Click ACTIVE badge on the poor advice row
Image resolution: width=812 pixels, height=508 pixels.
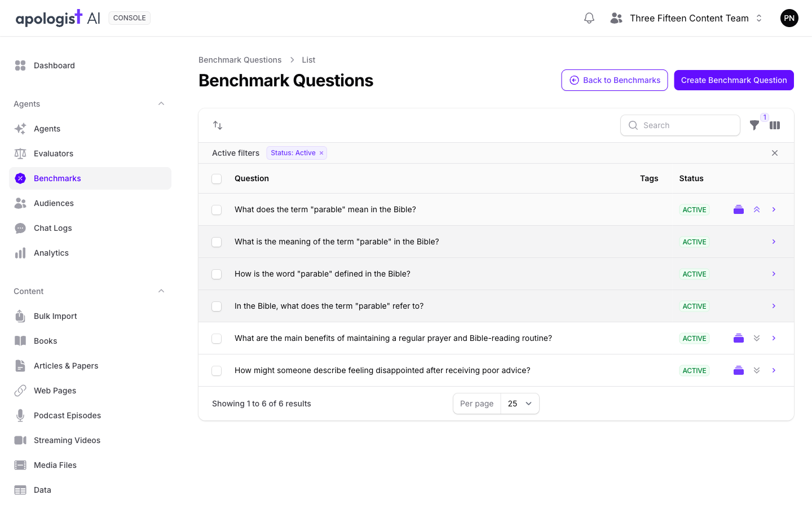pos(694,370)
